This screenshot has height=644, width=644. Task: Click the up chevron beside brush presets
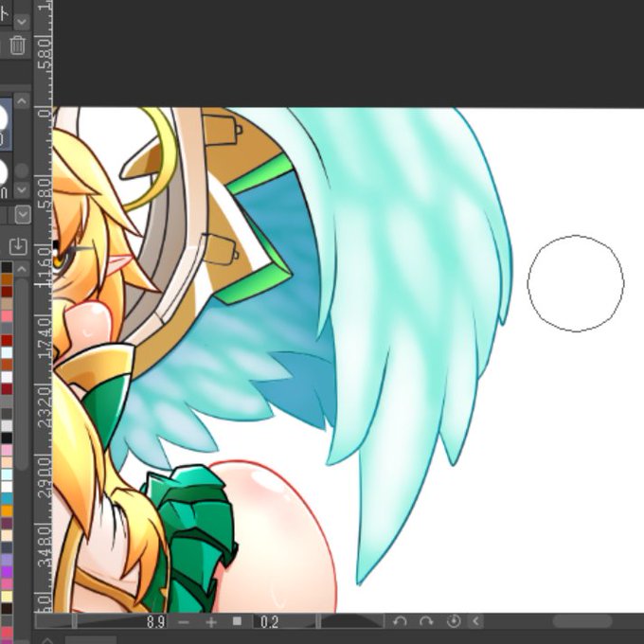pos(22,100)
